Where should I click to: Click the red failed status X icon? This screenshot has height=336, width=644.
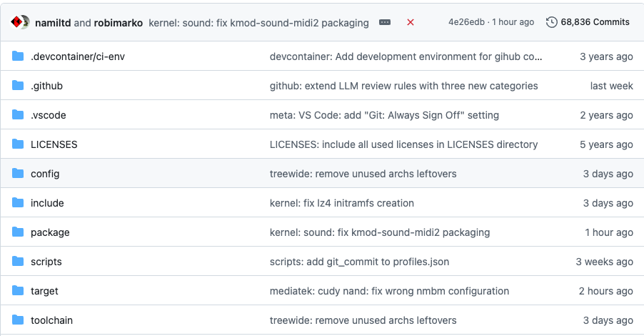[411, 22]
